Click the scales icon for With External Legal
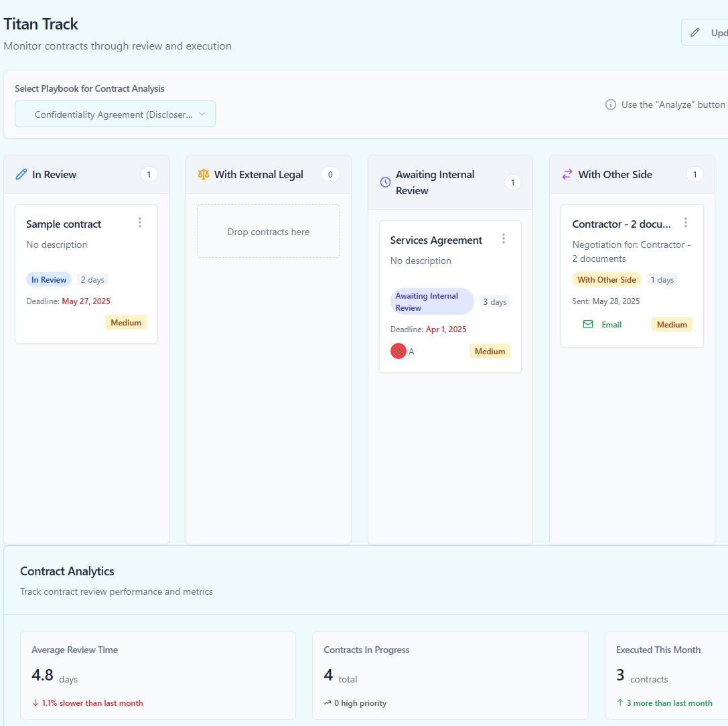The image size is (728, 726). 204,175
